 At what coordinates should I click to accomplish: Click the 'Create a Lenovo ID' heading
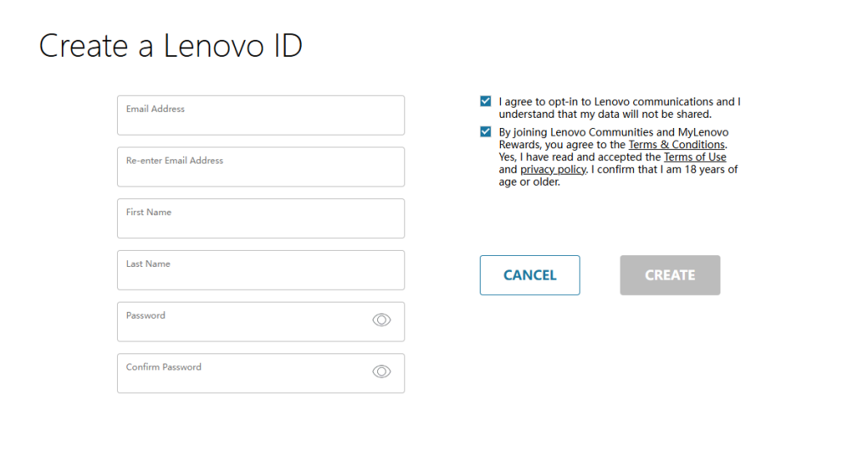click(x=171, y=46)
